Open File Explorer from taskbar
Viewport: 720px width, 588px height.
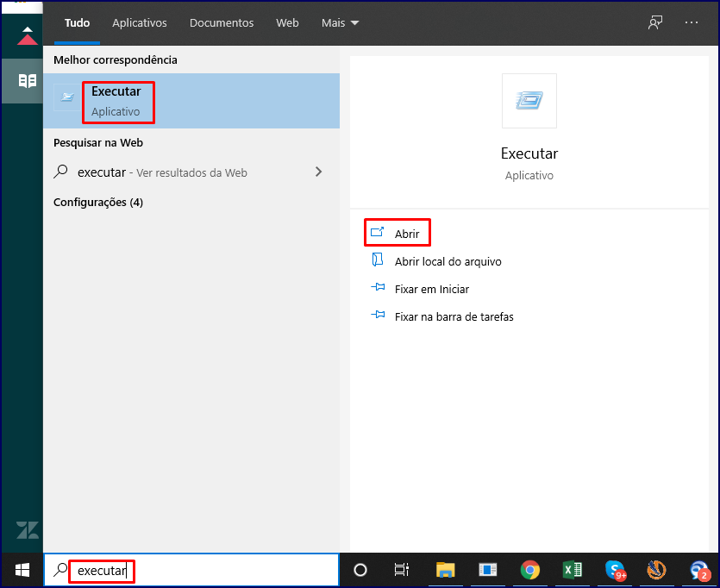click(445, 570)
